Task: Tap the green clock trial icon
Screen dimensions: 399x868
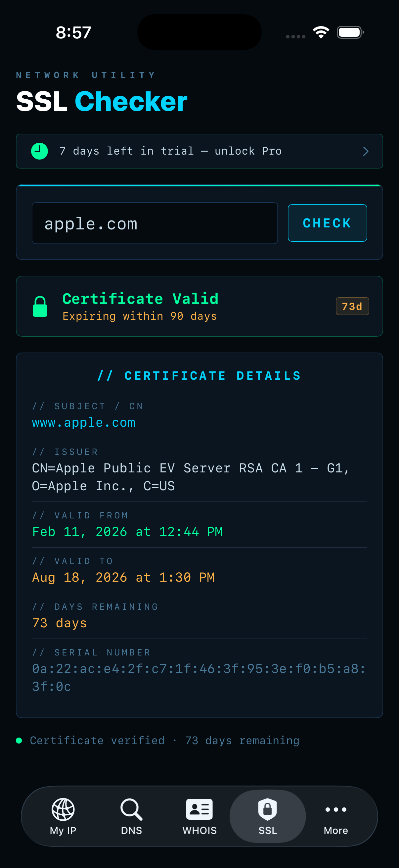Action: click(39, 151)
